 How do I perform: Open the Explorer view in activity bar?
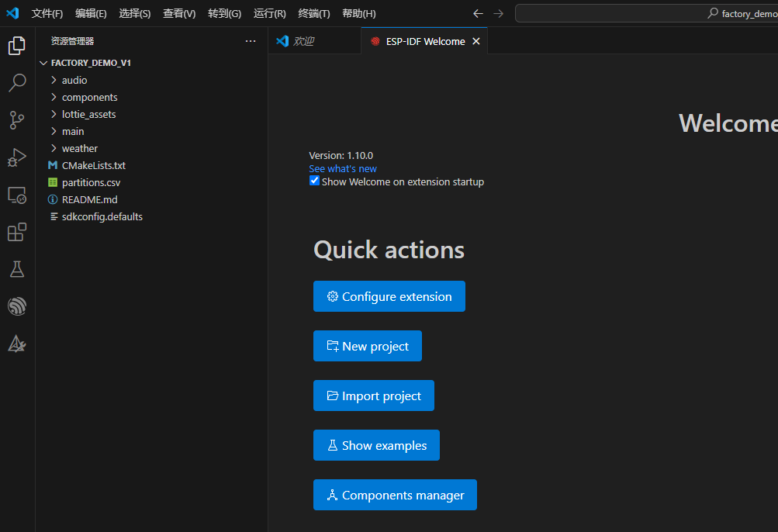17,47
